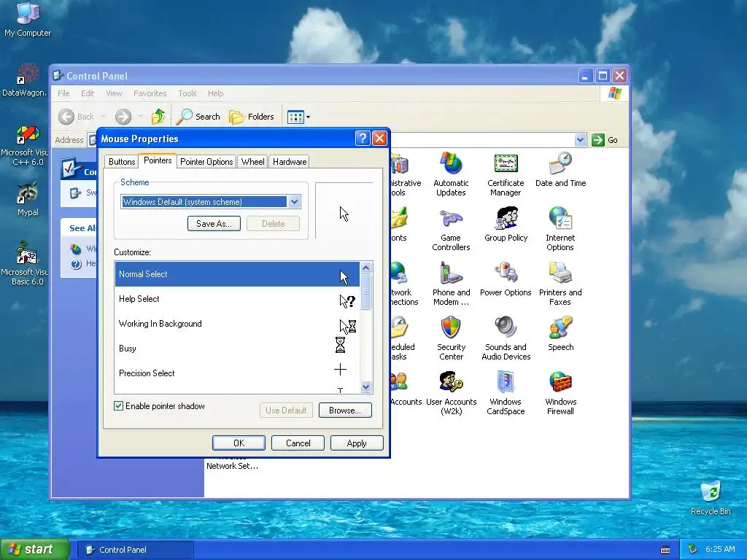Open Certificate Manager icon
The width and height of the screenshot is (747, 560).
pyautogui.click(x=506, y=174)
